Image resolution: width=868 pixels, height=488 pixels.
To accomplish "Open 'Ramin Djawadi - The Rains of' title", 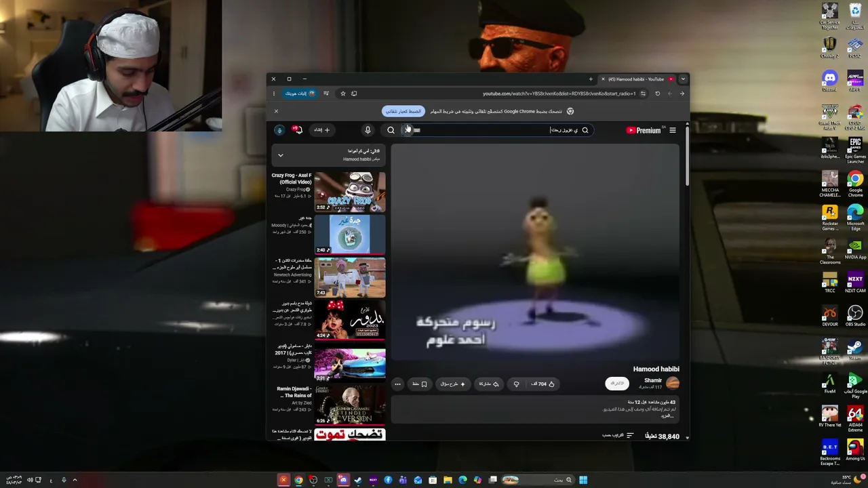I will click(294, 392).
